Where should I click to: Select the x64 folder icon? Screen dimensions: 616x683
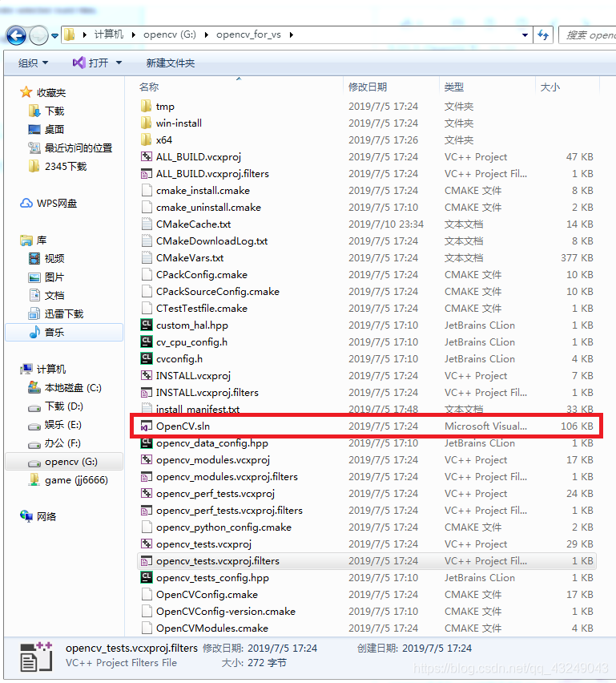(x=147, y=139)
